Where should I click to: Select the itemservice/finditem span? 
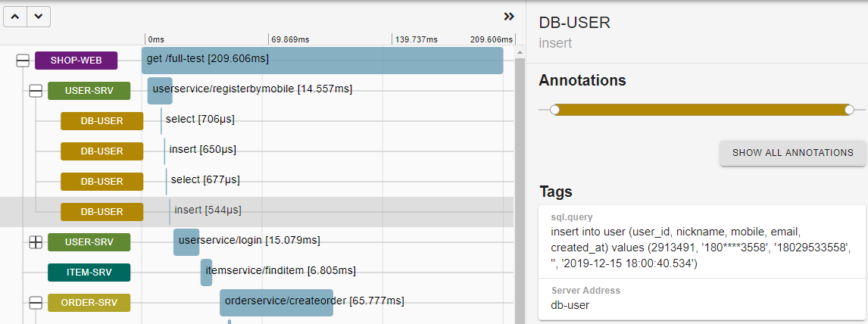coord(206,272)
